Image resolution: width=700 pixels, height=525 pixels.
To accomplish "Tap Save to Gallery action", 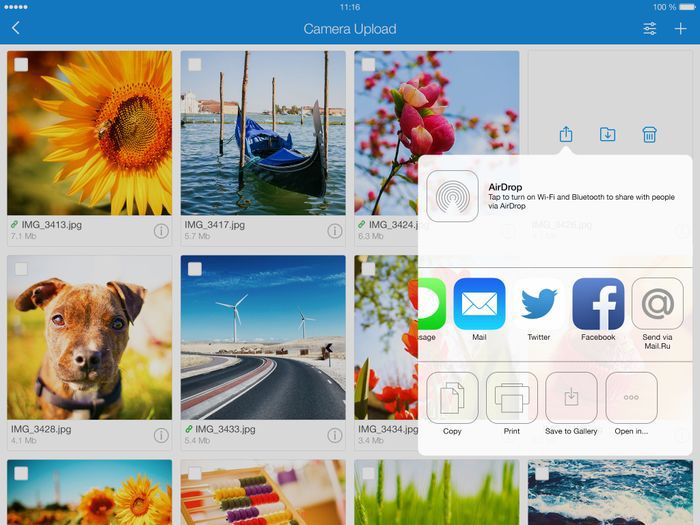I will coord(571,398).
